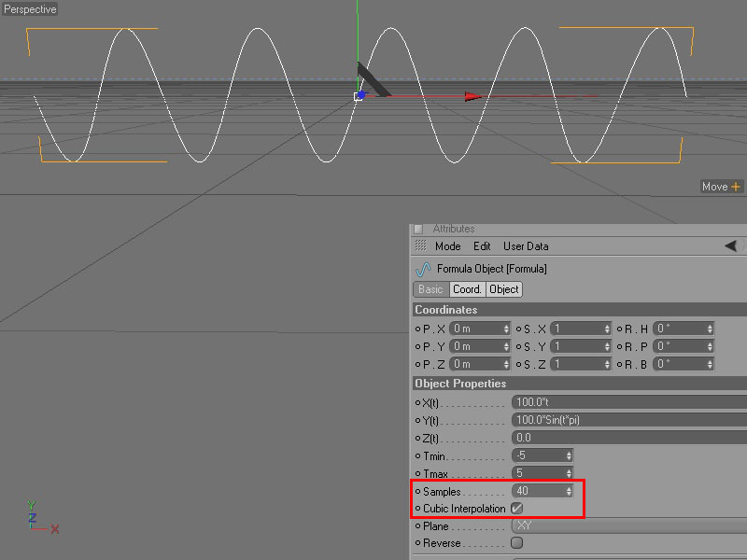This screenshot has height=560, width=747.
Task: Open the User Data menu
Action: 526,246
